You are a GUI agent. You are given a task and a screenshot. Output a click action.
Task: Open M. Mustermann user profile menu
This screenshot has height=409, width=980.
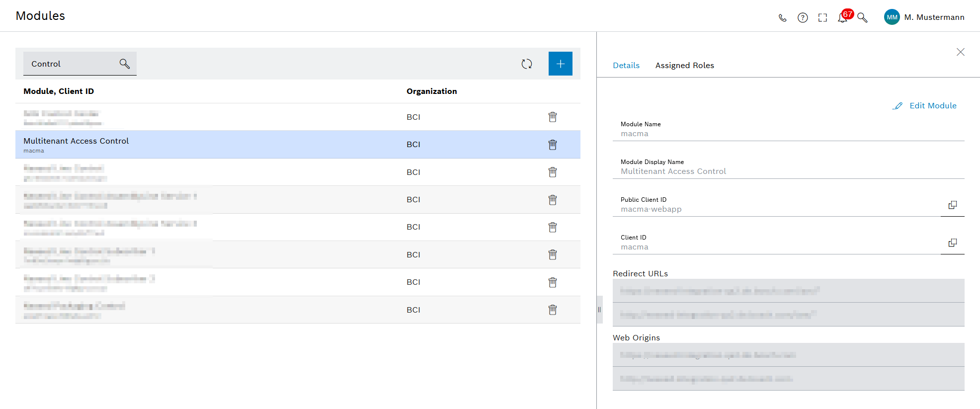(x=924, y=17)
